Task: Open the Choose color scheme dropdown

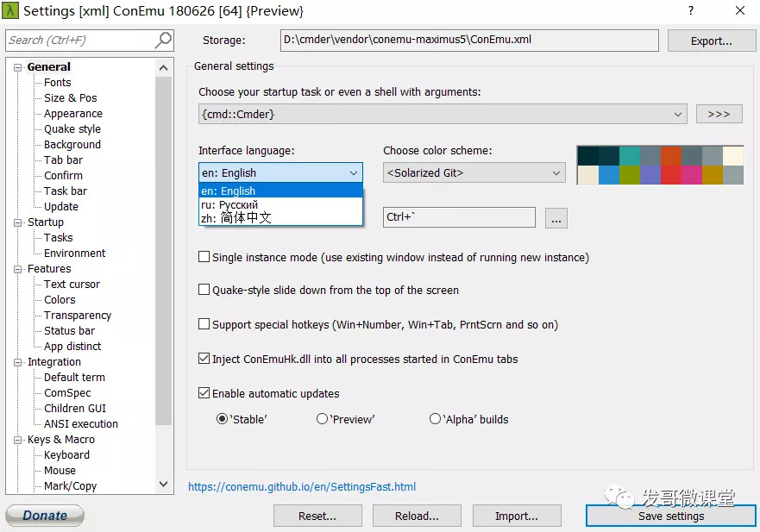Action: coord(474,173)
